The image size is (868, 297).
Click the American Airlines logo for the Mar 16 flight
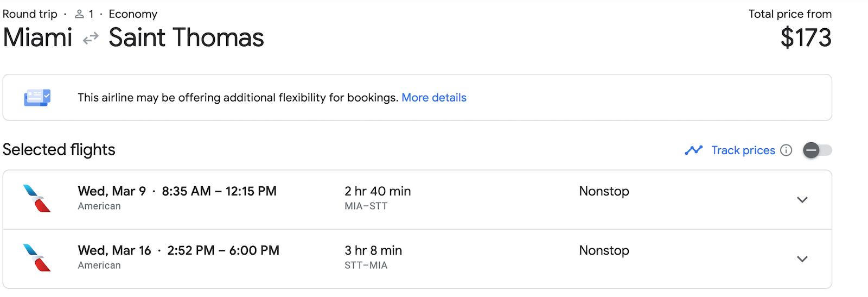(37, 258)
